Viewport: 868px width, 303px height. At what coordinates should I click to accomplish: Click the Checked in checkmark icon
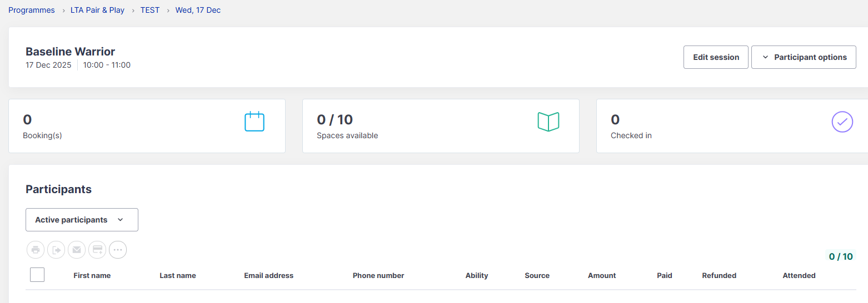coord(842,122)
